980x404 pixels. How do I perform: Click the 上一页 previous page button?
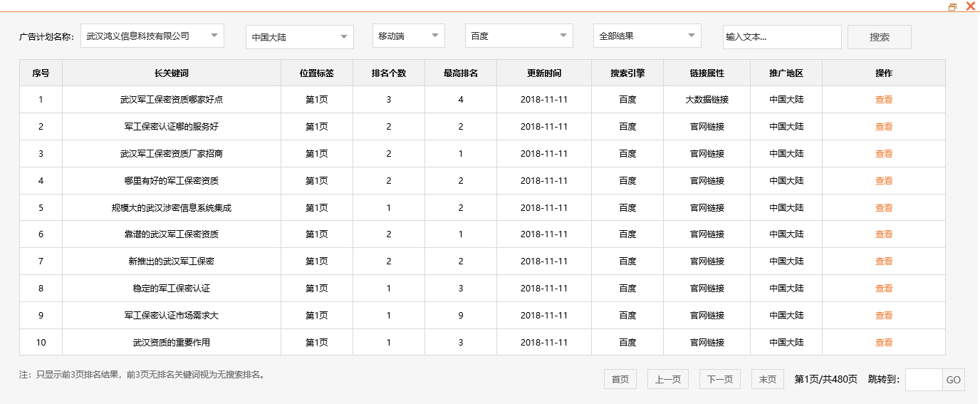click(x=668, y=379)
